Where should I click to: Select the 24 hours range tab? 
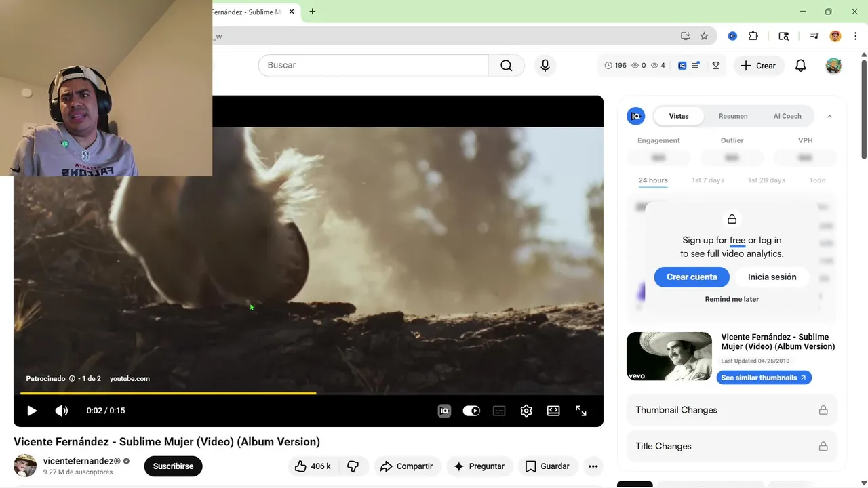pos(653,180)
